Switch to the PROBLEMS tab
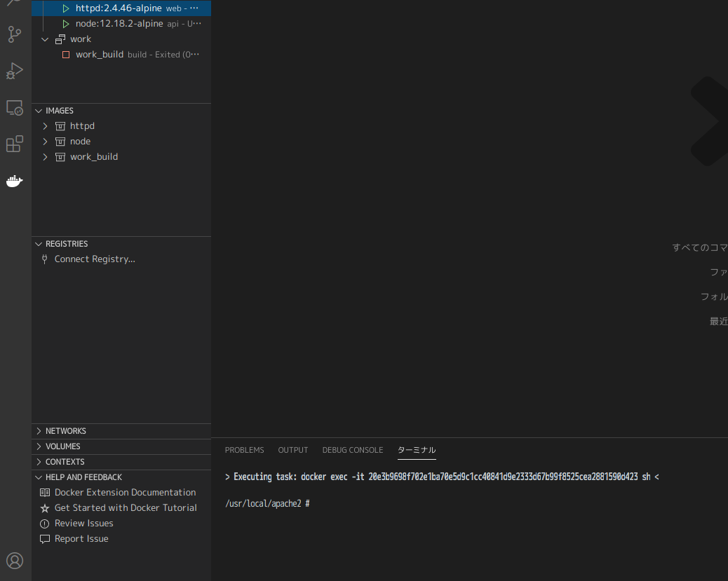The image size is (728, 581). click(x=244, y=450)
